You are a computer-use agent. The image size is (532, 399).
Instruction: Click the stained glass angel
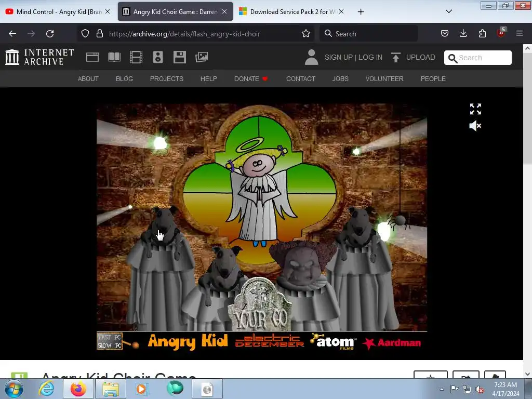(x=260, y=193)
